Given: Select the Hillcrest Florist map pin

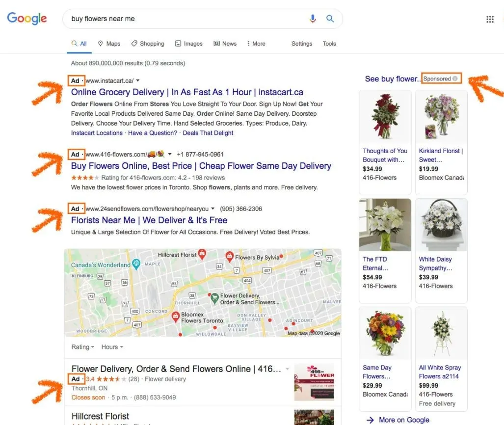Looking at the screenshot, I should click(x=202, y=254).
